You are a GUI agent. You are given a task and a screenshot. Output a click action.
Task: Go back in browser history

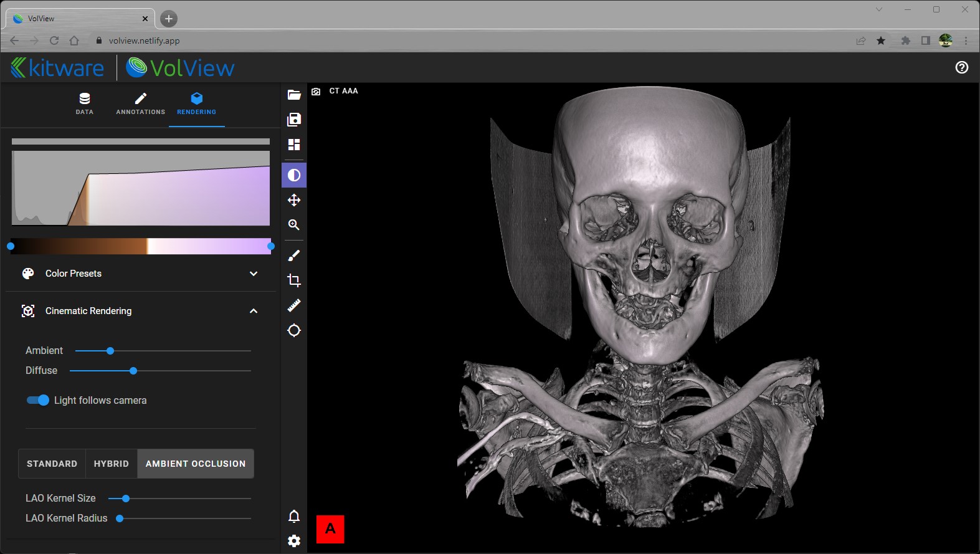pyautogui.click(x=14, y=41)
